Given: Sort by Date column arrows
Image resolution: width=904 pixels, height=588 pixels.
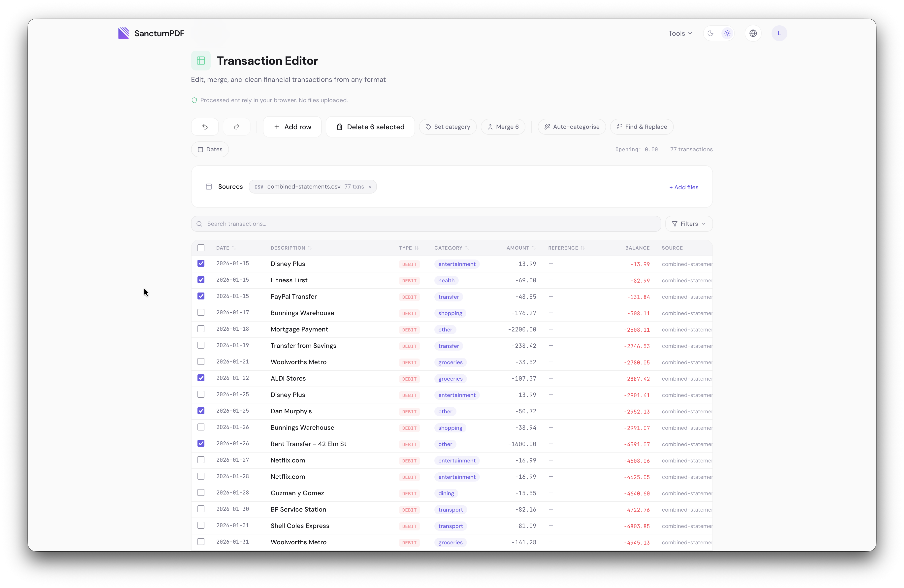Looking at the screenshot, I should tap(234, 248).
